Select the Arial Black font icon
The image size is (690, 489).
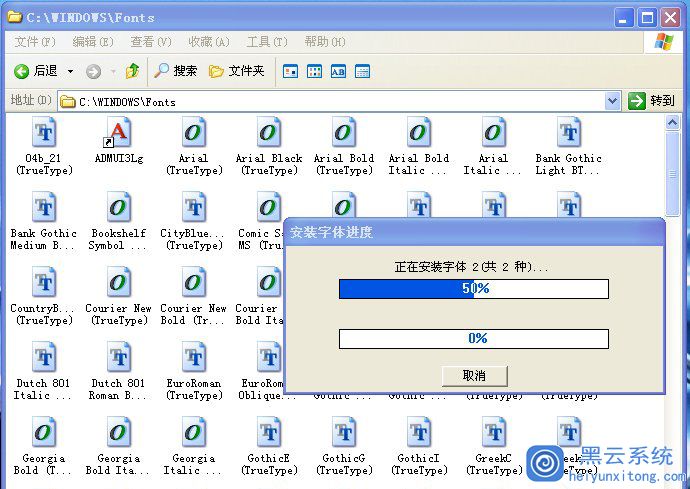[x=268, y=132]
